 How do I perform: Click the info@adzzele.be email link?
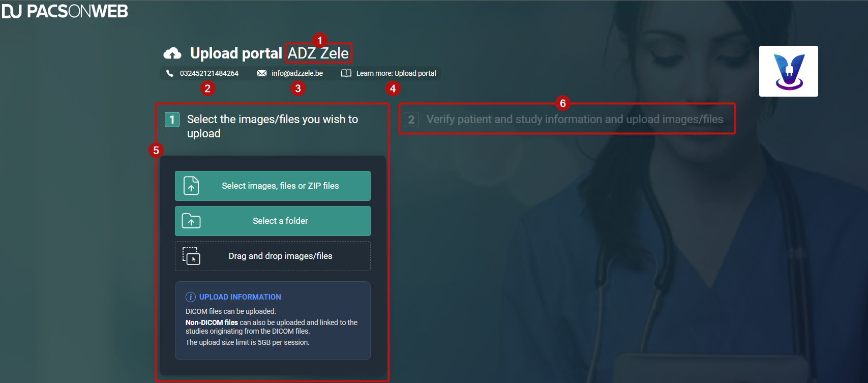tap(297, 73)
